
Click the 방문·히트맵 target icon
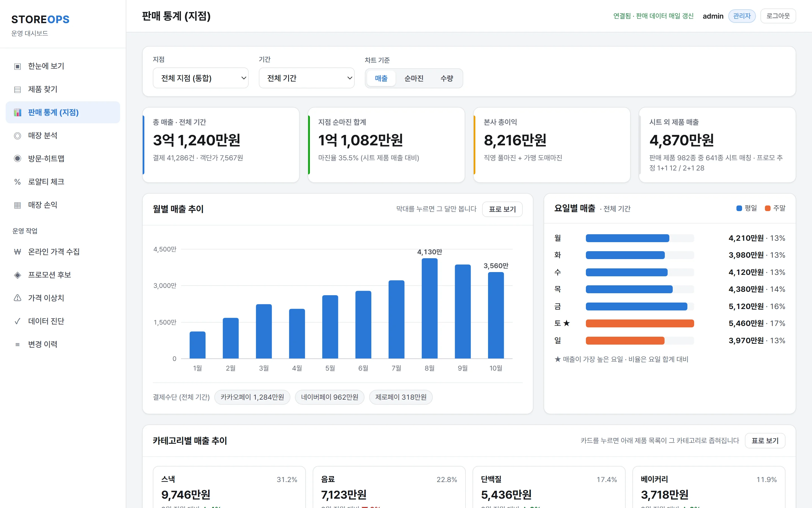point(17,159)
